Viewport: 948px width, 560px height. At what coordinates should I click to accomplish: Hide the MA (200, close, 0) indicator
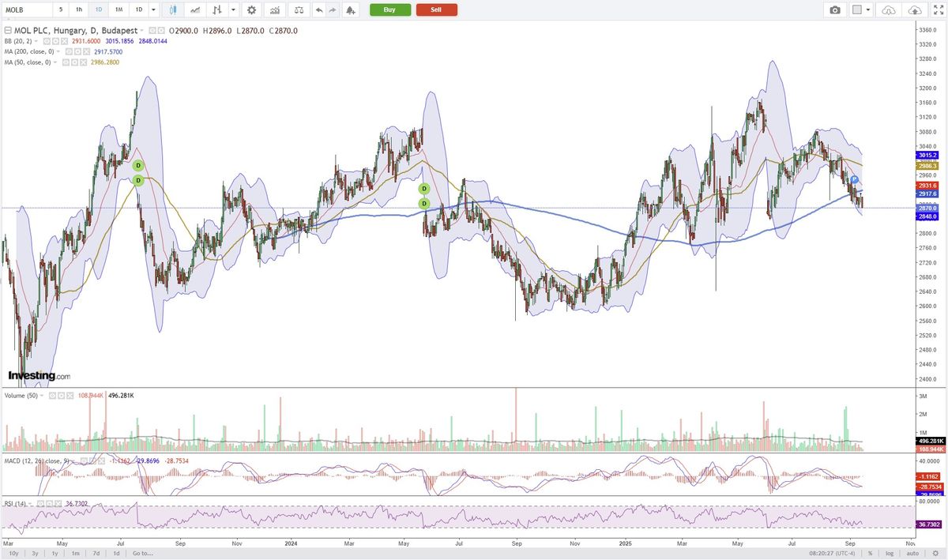tap(69, 51)
